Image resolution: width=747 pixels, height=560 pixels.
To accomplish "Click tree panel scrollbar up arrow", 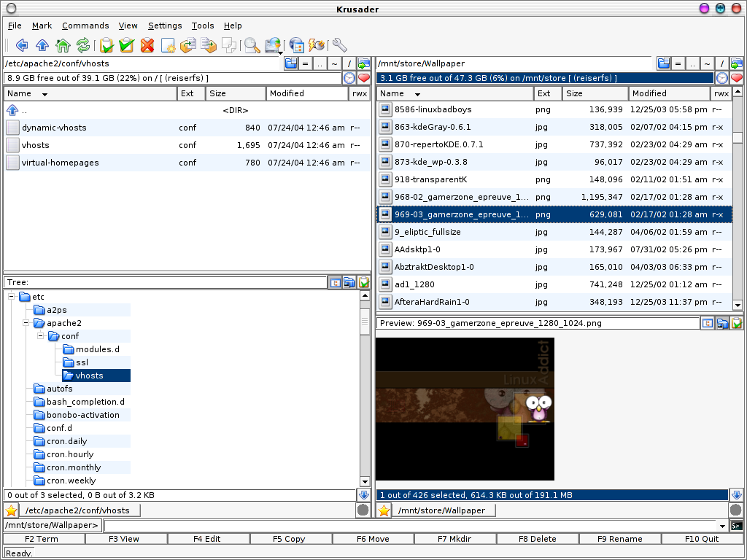I will [x=365, y=296].
